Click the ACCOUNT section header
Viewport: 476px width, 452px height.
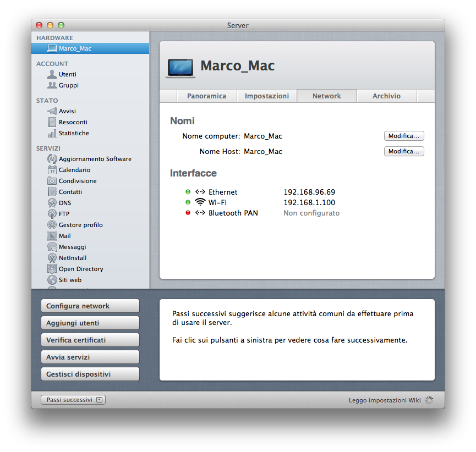coord(52,64)
